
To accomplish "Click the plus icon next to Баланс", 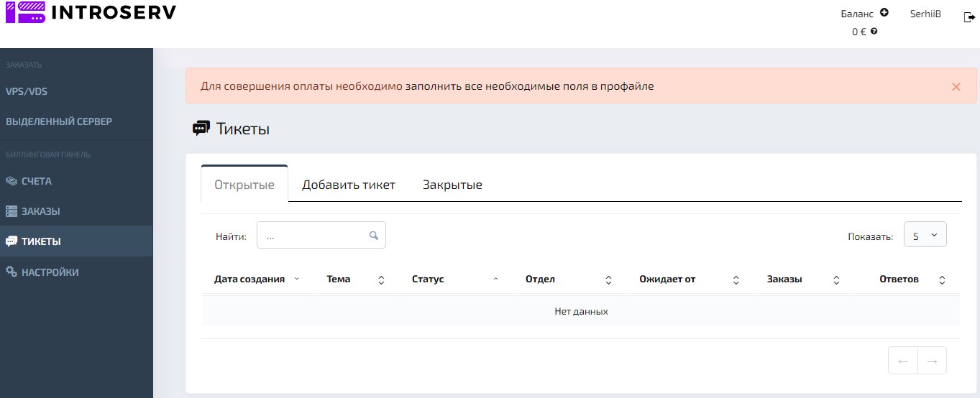I will 884,12.
